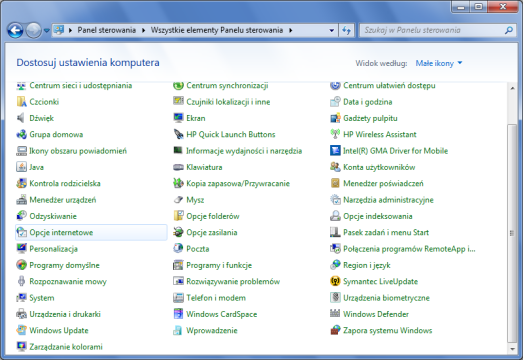
Task: Open the Programy i funkcje link
Action: point(219,265)
